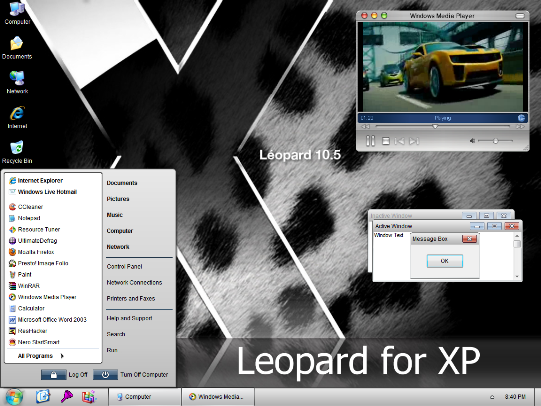Open the Computer desktop icon

(x=17, y=13)
